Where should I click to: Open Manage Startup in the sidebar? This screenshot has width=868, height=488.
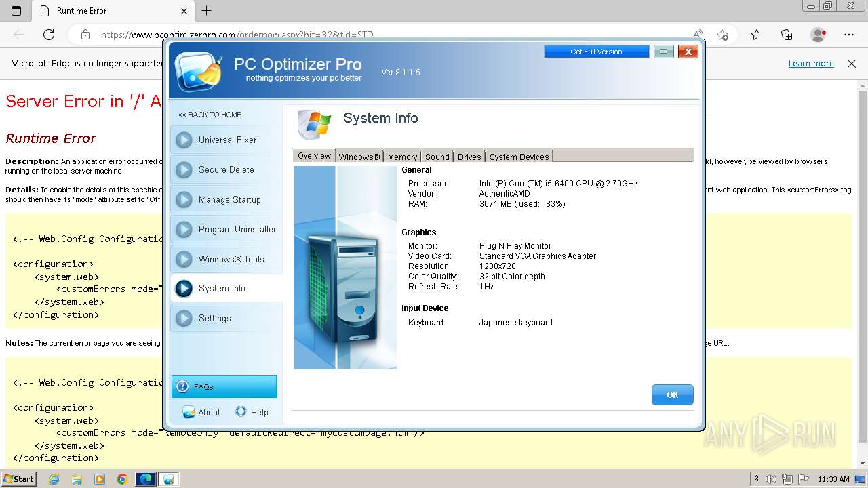point(226,200)
